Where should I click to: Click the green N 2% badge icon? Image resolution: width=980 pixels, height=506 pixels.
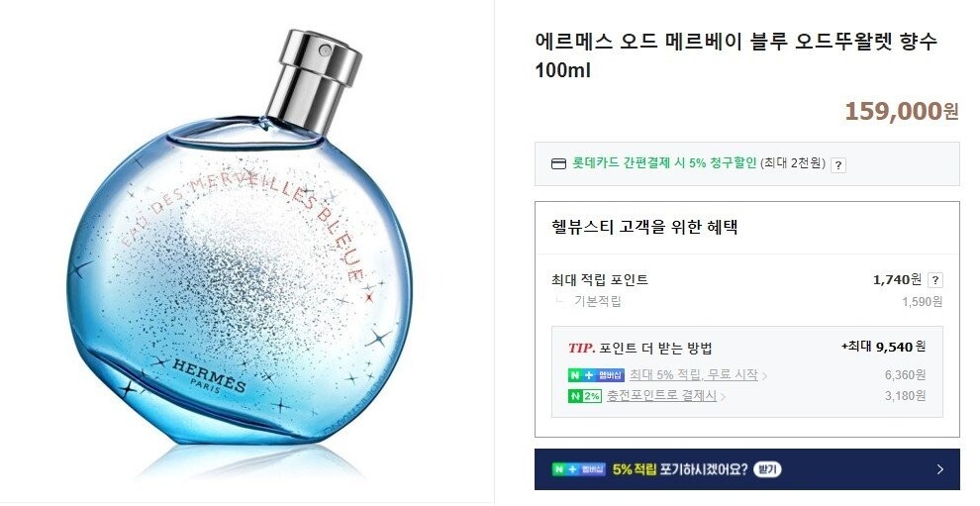[584, 396]
